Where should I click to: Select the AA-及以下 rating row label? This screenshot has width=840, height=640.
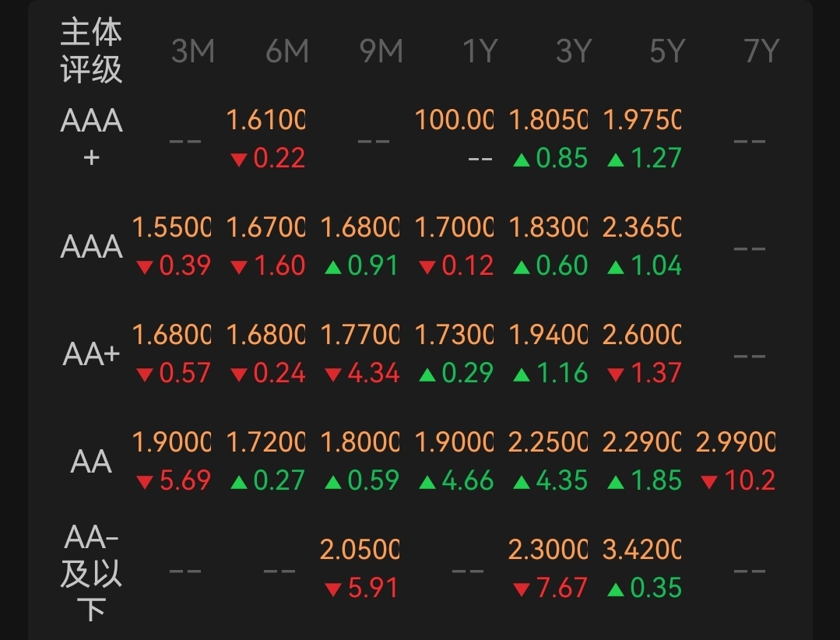coord(91,571)
